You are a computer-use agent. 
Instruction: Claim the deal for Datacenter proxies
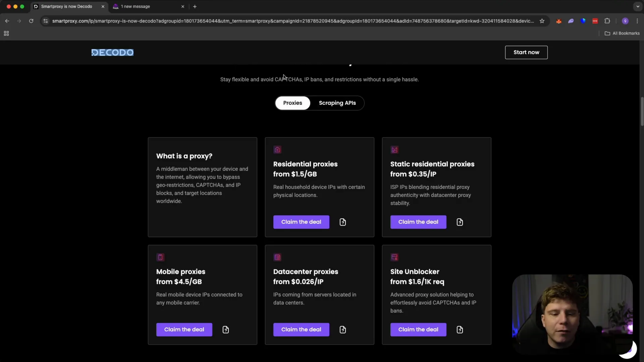click(x=301, y=329)
